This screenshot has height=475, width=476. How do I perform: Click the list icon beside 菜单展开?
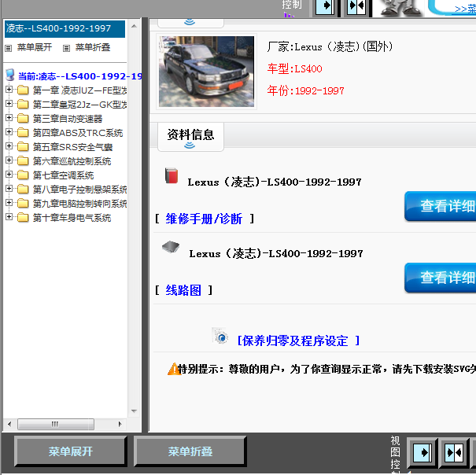pyautogui.click(x=9, y=48)
